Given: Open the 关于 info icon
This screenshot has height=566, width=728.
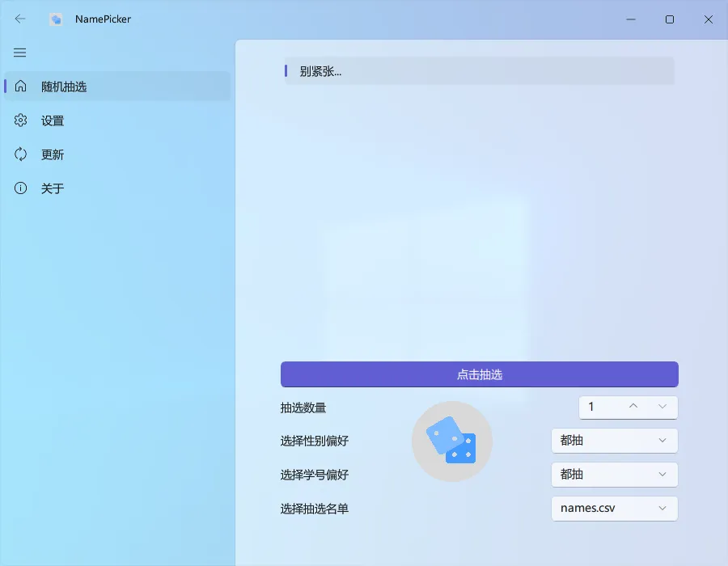Looking at the screenshot, I should pyautogui.click(x=19, y=188).
